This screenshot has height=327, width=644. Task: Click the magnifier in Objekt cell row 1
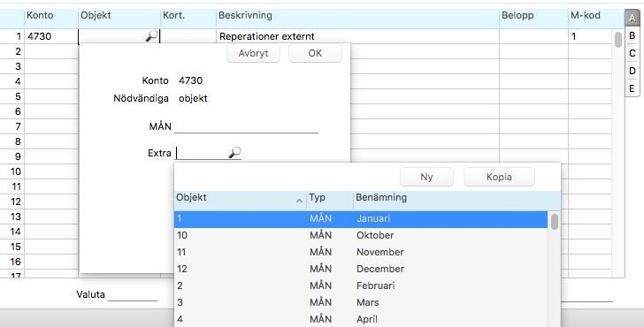[151, 36]
